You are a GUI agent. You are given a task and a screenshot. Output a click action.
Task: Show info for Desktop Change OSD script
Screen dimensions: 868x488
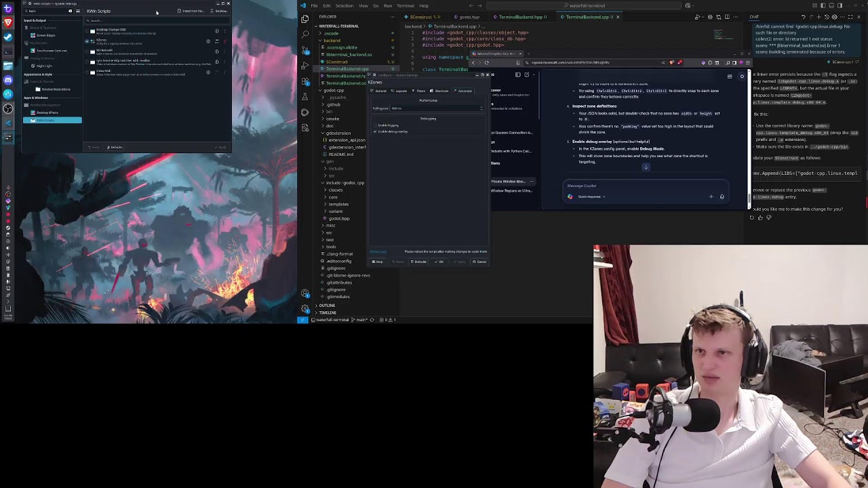[217, 31]
